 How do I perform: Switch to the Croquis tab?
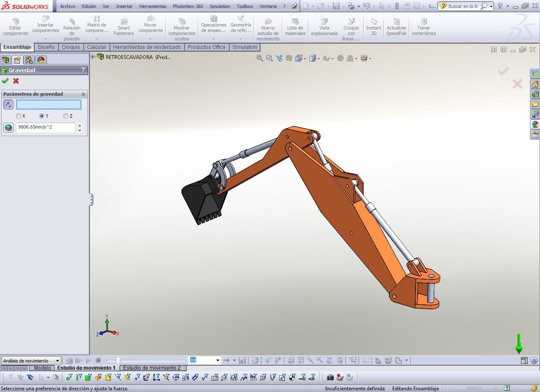point(70,47)
